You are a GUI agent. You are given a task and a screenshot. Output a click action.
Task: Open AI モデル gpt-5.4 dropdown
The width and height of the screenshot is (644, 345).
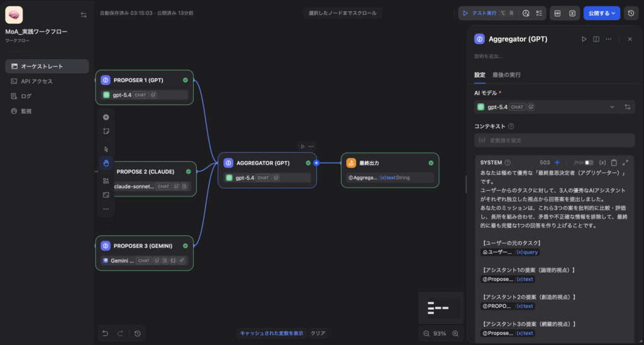click(547, 107)
